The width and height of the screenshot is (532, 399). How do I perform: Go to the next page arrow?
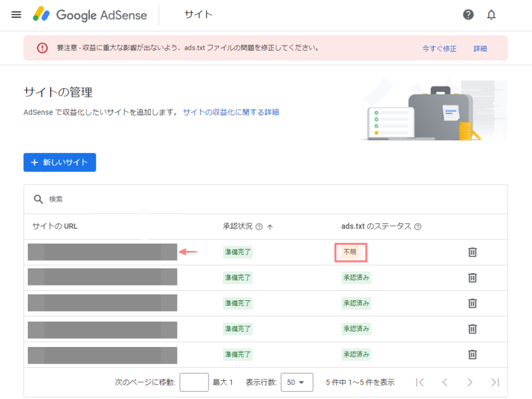[470, 382]
